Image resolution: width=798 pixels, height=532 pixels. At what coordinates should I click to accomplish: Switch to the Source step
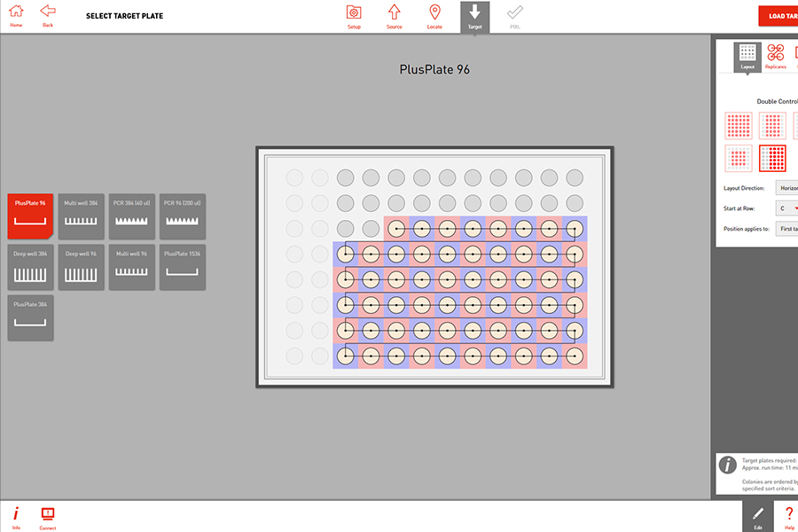[x=395, y=17]
